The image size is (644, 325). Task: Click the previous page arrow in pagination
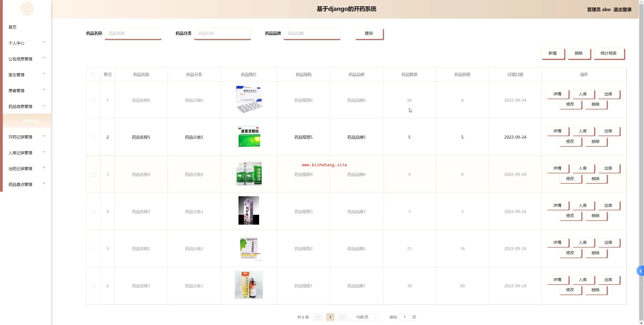[x=318, y=317]
